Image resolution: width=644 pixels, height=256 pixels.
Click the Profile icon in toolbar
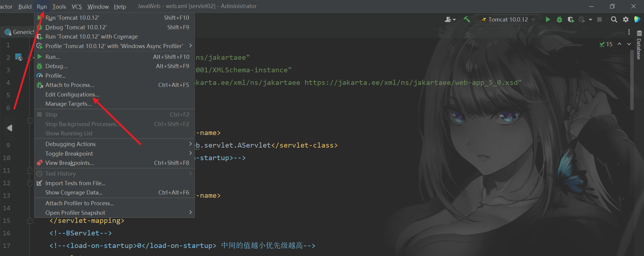[x=582, y=20]
